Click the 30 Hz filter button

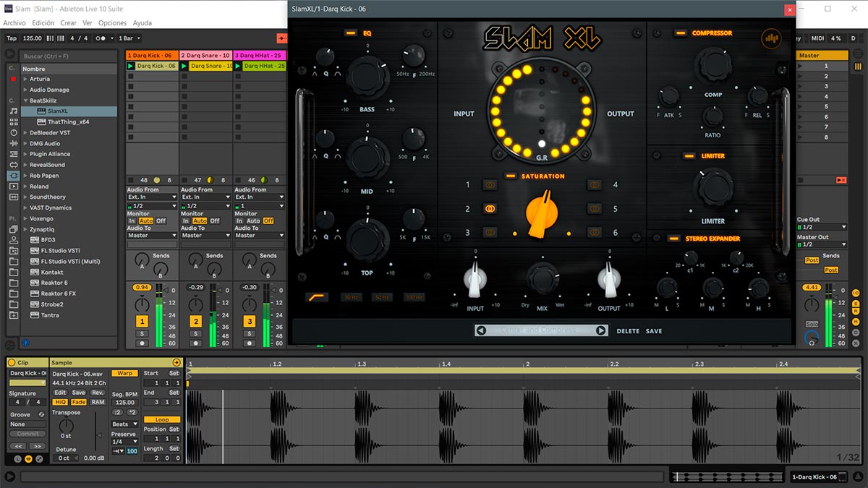tap(352, 297)
